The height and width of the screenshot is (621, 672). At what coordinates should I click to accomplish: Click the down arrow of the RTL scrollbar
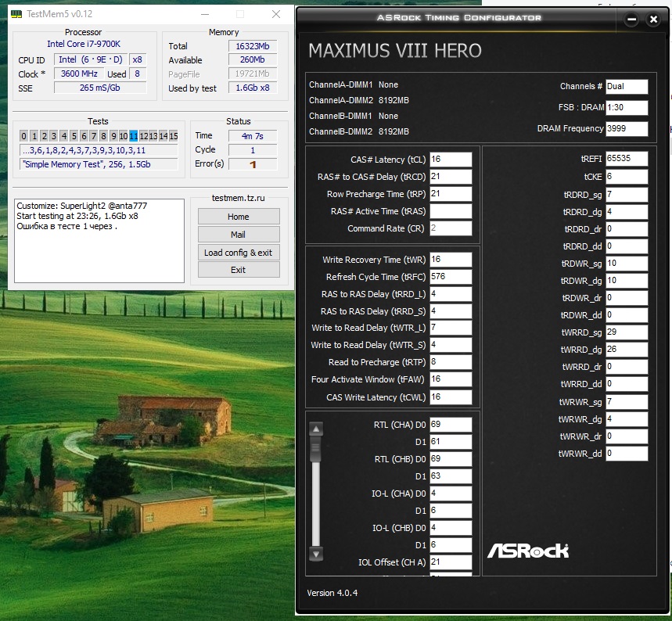316,554
